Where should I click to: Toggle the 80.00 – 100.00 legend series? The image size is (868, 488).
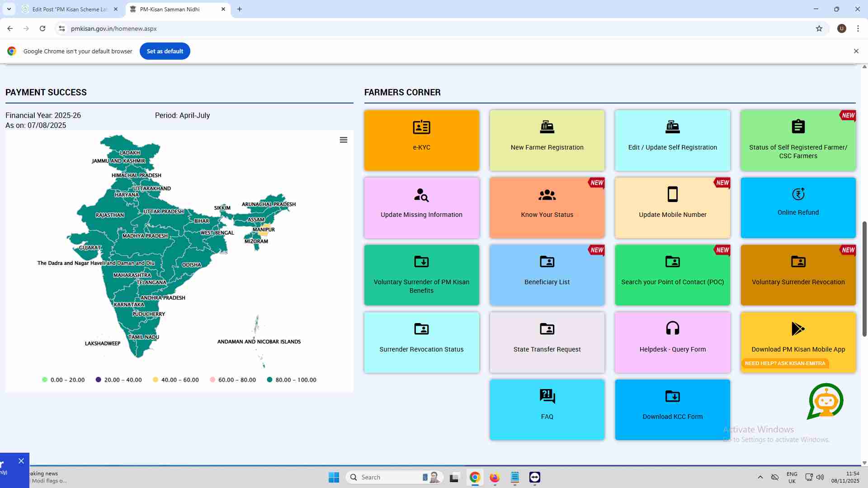tap(292, 380)
